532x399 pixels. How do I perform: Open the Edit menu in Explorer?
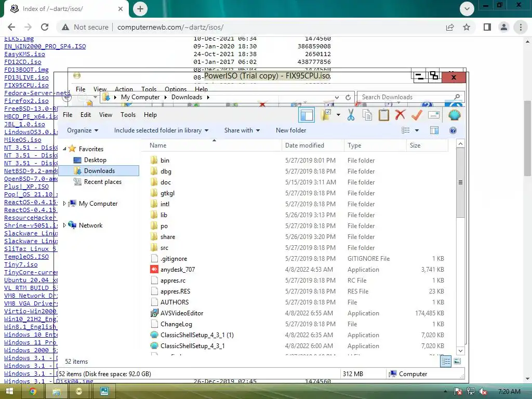click(86, 115)
